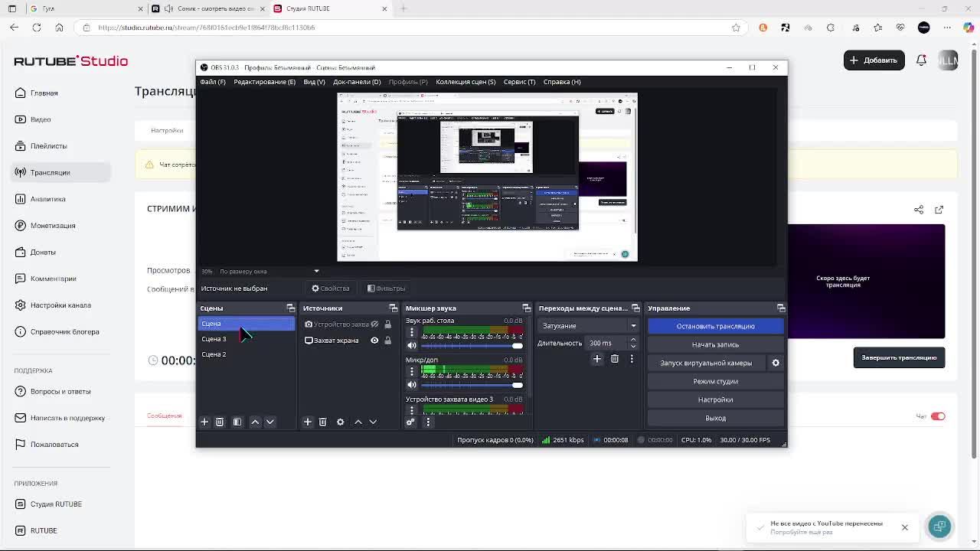980x551 pixels.
Task: Open OBS Настройки button
Action: (715, 399)
